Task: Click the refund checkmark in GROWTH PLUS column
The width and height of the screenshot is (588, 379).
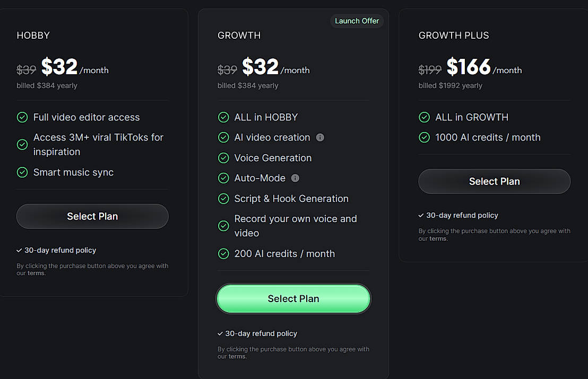Action: coord(421,215)
